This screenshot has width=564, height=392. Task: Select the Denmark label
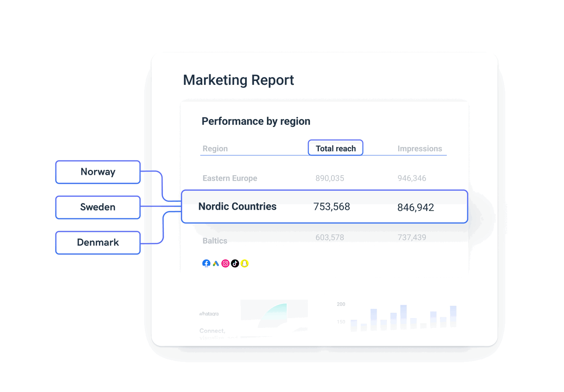point(98,242)
